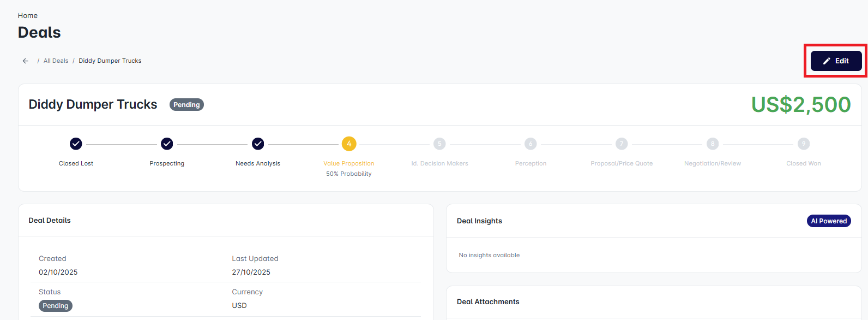
Task: Click the Pending status in Deal Details
Action: click(x=56, y=306)
